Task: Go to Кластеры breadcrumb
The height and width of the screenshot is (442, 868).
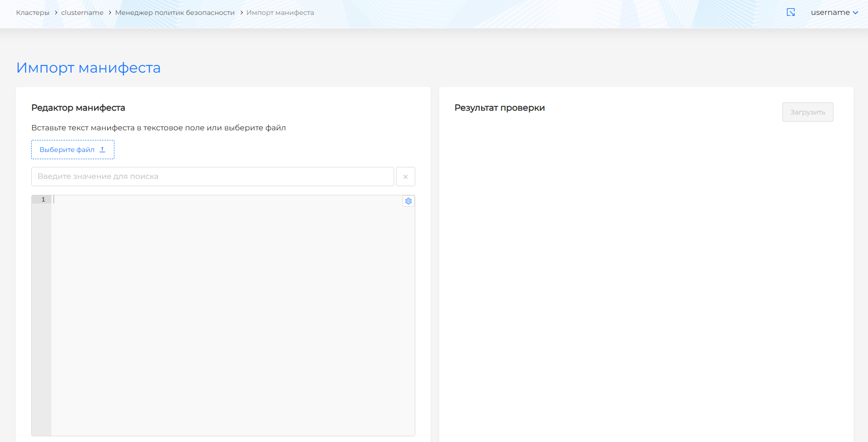Action: (x=33, y=13)
